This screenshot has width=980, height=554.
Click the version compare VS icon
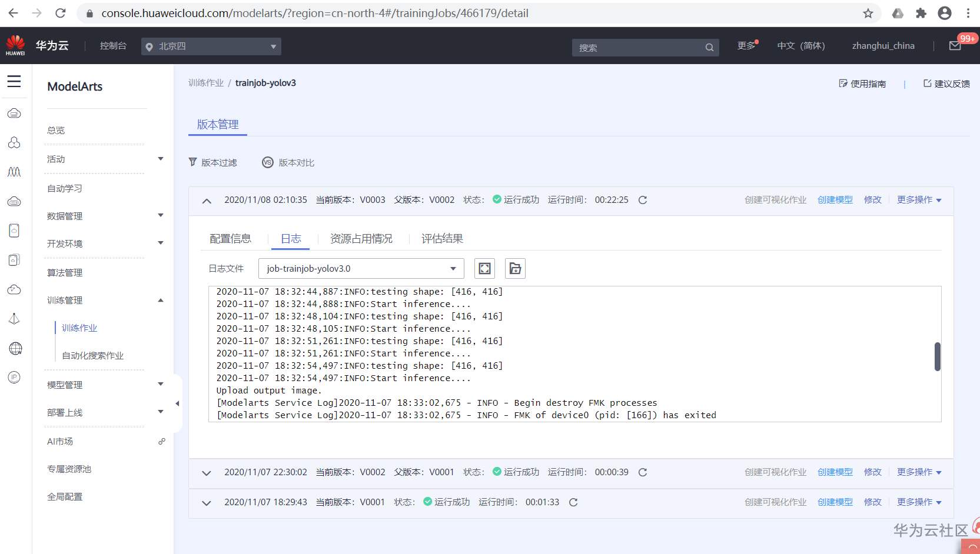pyautogui.click(x=268, y=162)
